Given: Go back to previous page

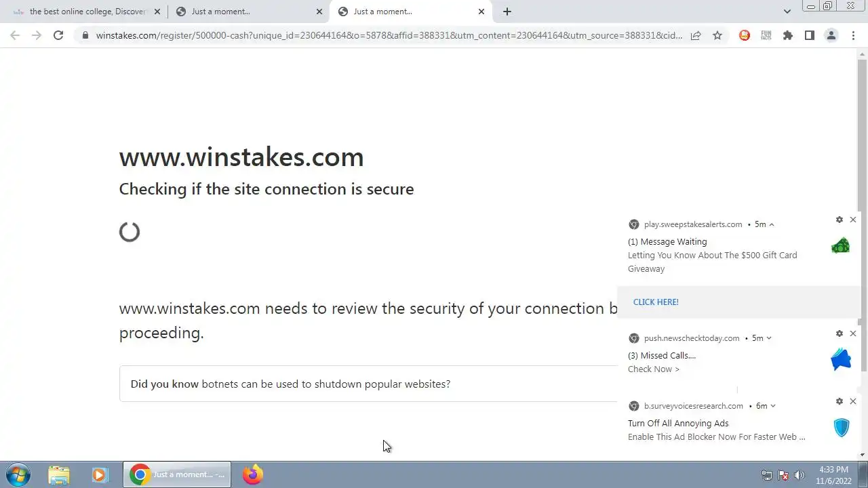Looking at the screenshot, I should pos(15,35).
